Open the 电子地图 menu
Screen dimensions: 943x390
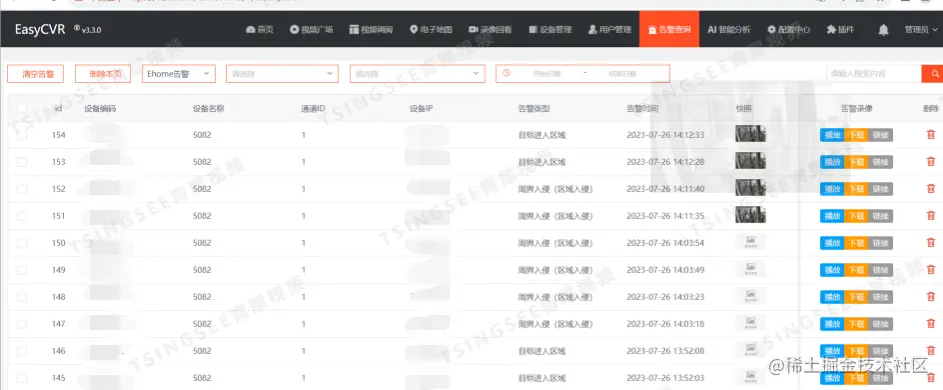pos(431,29)
